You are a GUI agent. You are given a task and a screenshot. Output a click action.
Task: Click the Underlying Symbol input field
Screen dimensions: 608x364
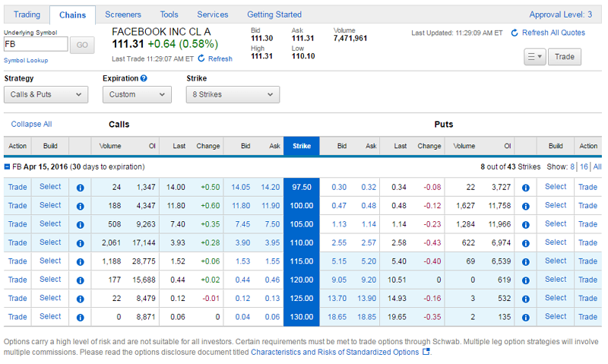point(36,44)
